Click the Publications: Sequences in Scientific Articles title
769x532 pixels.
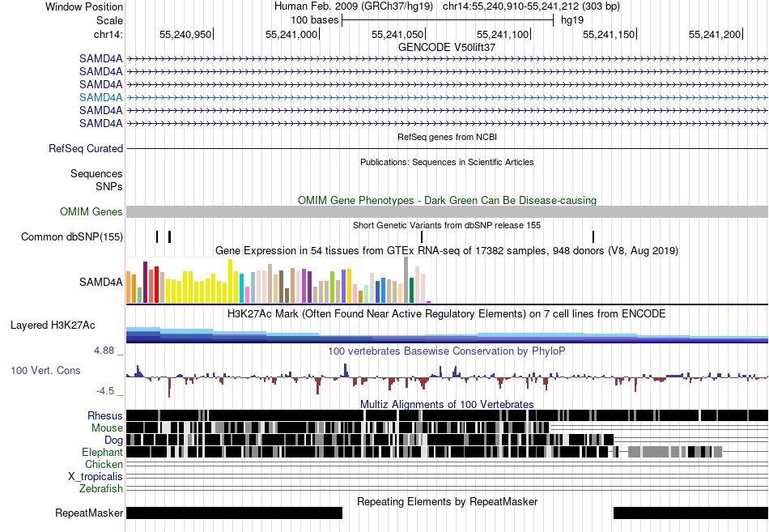point(447,162)
